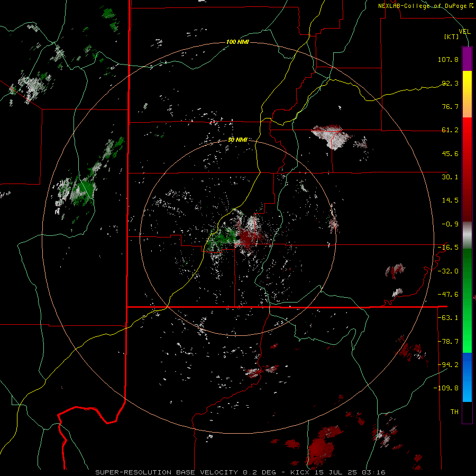Image resolution: width=476 pixels, height=476 pixels.
Task: Click the purple segment of velocity color bar
Action: (x=467, y=59)
